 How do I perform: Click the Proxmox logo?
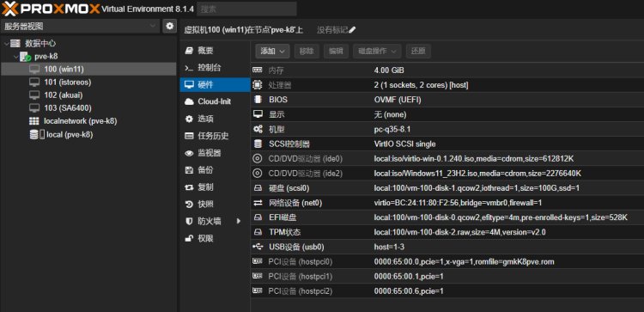tap(51, 9)
